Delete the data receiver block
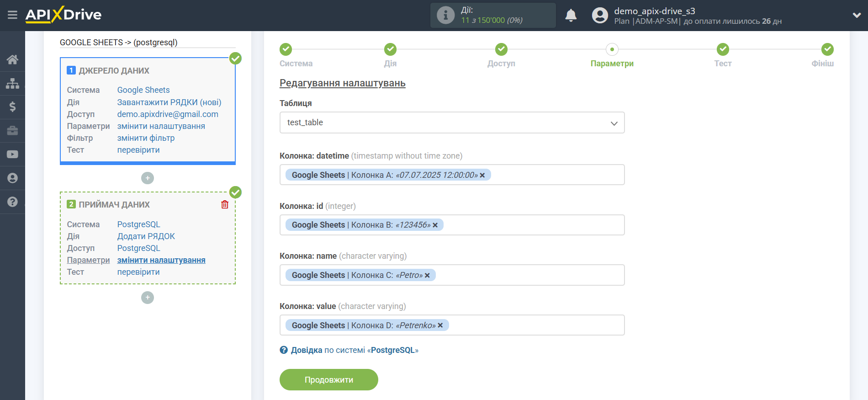The width and height of the screenshot is (868, 400). [225, 204]
